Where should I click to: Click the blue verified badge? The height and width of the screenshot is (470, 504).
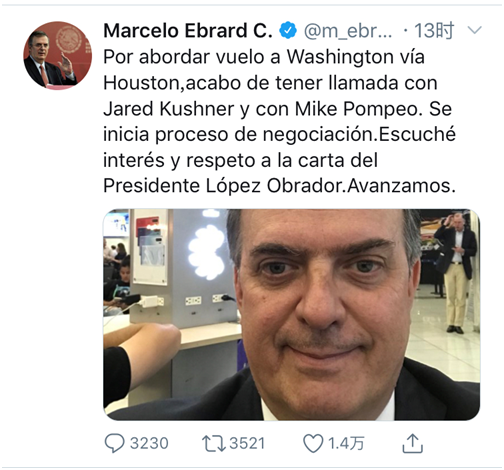pos(288,31)
